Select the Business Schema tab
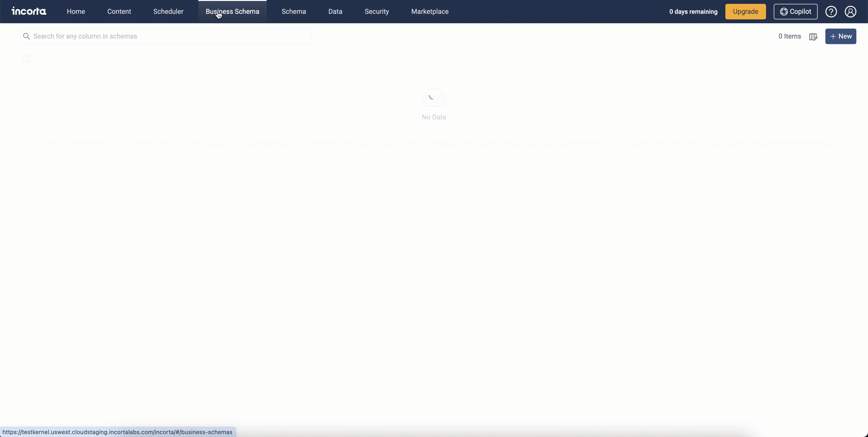This screenshot has height=437, width=868. coord(232,12)
